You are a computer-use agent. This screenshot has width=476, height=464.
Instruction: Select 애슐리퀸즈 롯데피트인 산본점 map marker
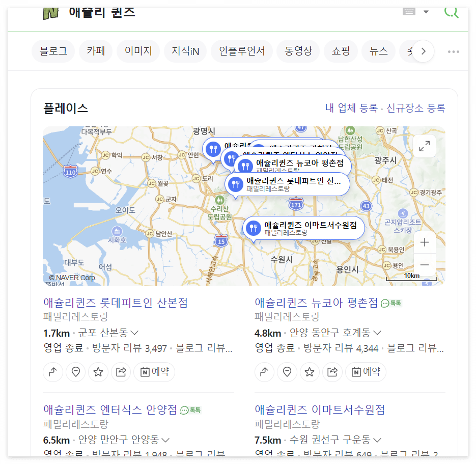287,184
